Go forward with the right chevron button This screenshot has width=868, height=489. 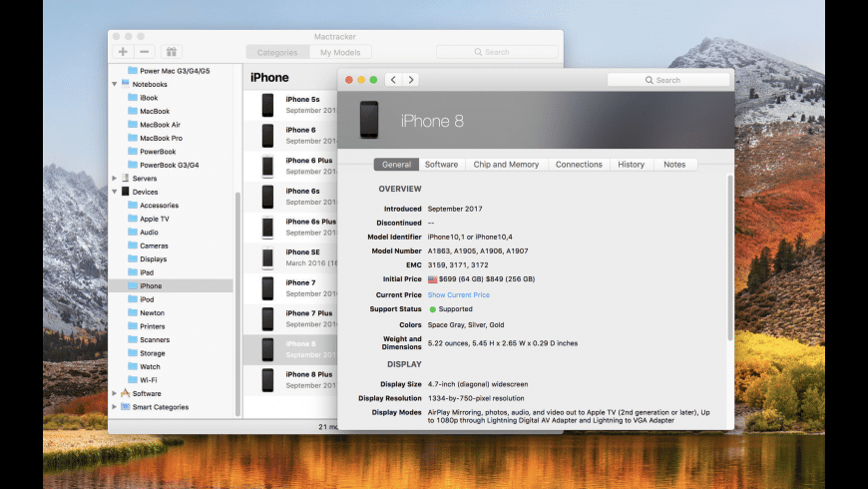coord(411,80)
